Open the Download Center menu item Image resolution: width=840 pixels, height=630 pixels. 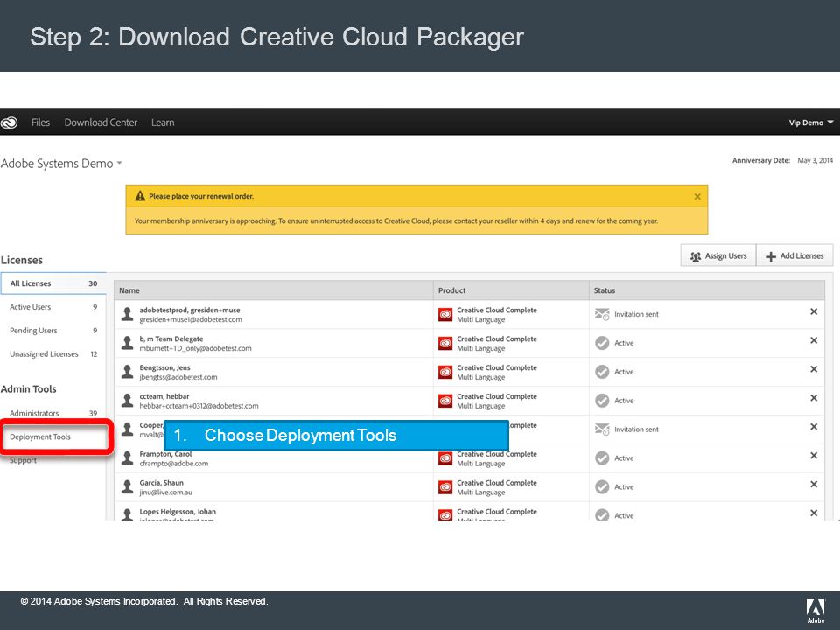[x=101, y=122]
